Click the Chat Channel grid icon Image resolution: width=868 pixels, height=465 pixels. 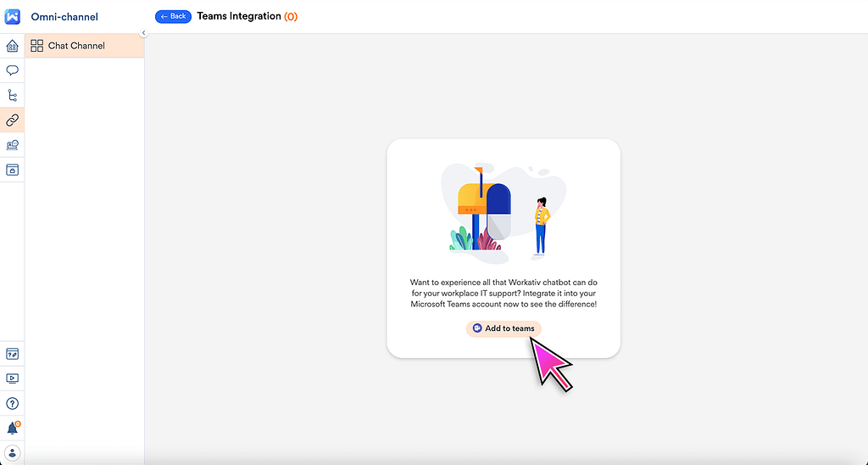point(37,46)
